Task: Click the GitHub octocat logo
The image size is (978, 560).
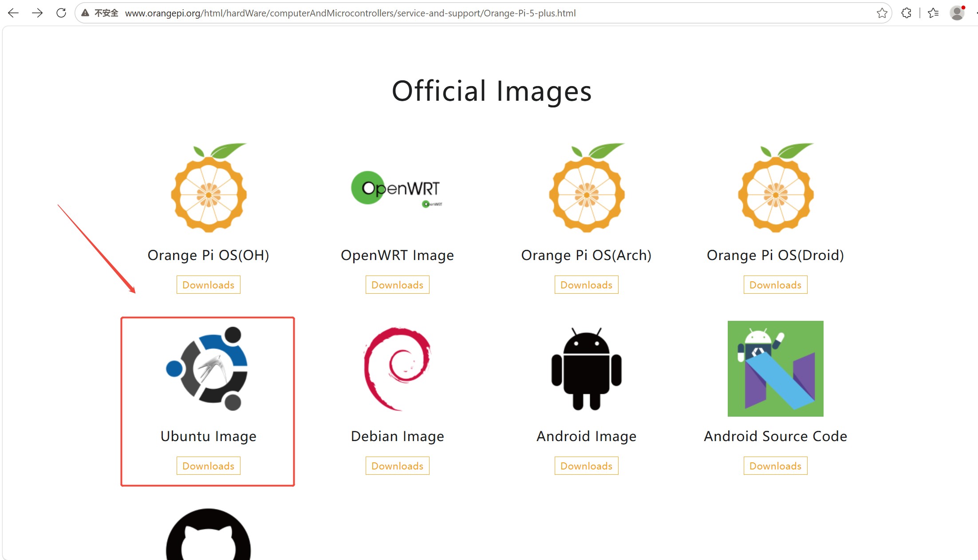Action: pos(209,535)
